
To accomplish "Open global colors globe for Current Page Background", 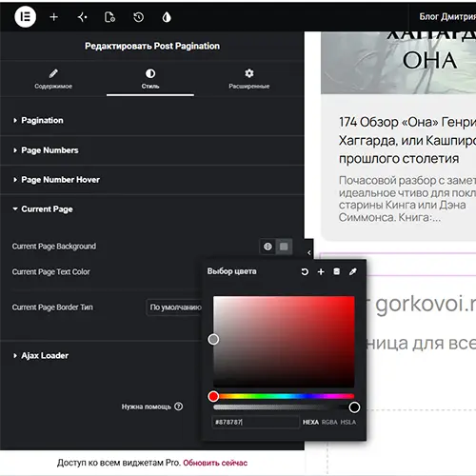I will 268,247.
